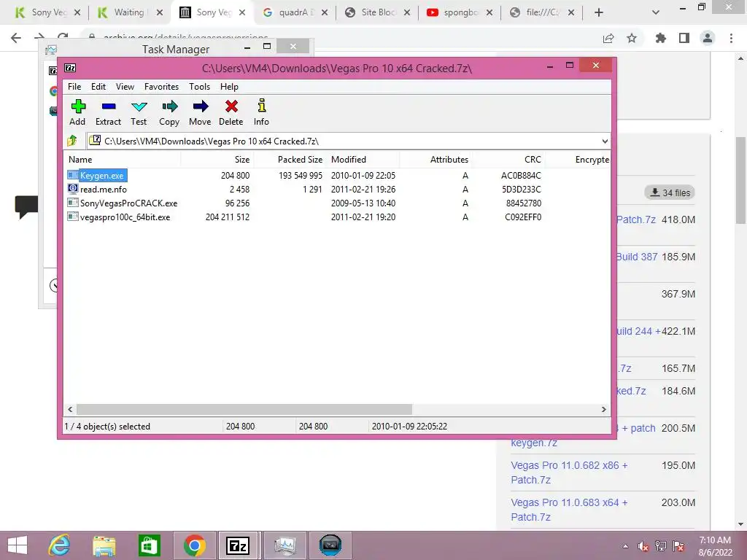Select the Keygen.exe file name

(102, 176)
